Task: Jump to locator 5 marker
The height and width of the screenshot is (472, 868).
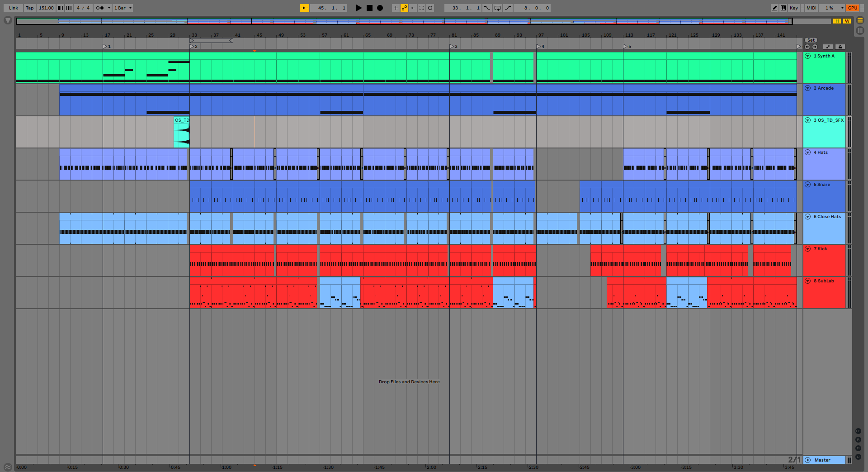Action: point(626,47)
